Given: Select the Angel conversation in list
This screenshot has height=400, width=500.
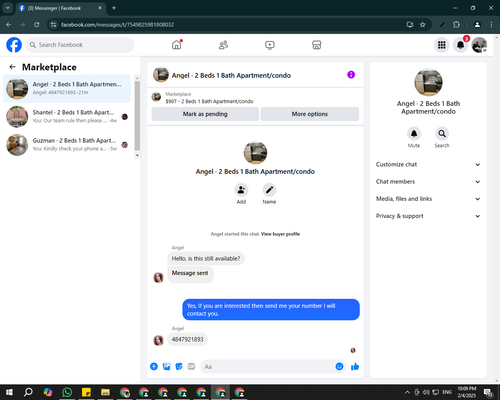Looking at the screenshot, I should (x=67, y=89).
